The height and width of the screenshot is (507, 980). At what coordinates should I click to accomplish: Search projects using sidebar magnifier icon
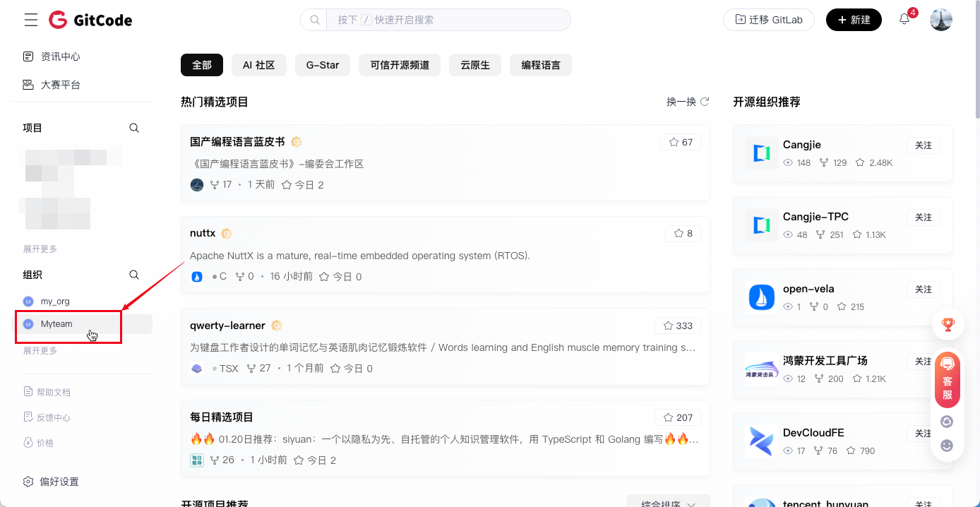pos(134,128)
